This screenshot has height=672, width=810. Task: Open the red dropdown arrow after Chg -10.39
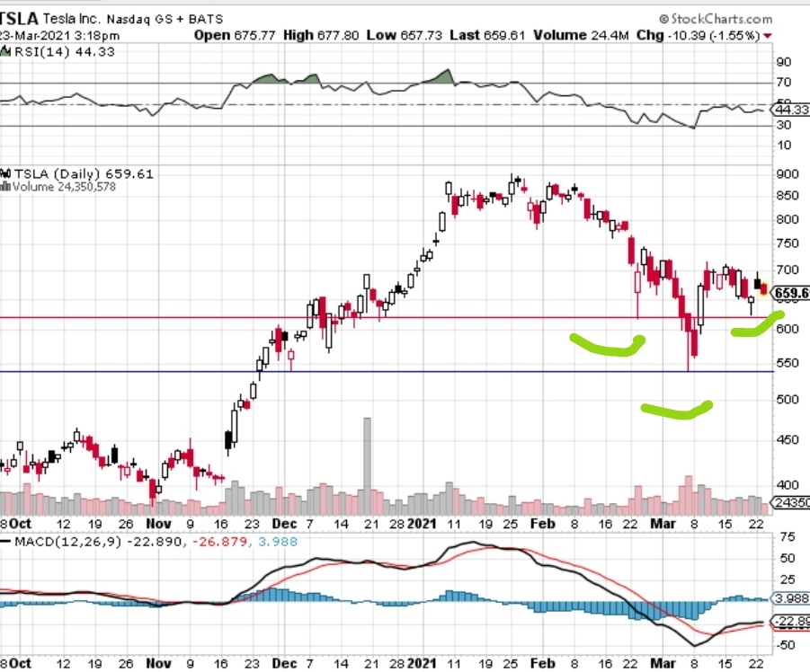[769, 36]
